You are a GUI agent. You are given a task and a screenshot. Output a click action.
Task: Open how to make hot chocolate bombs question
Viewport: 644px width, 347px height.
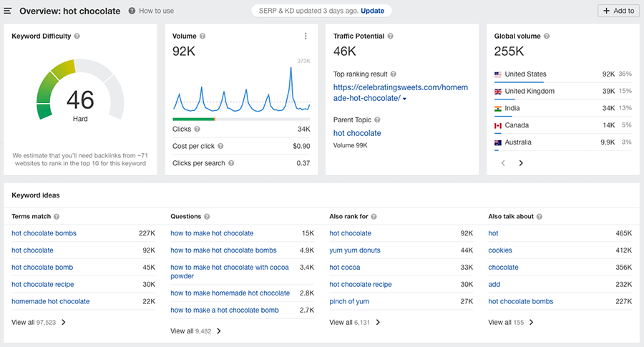tap(223, 250)
